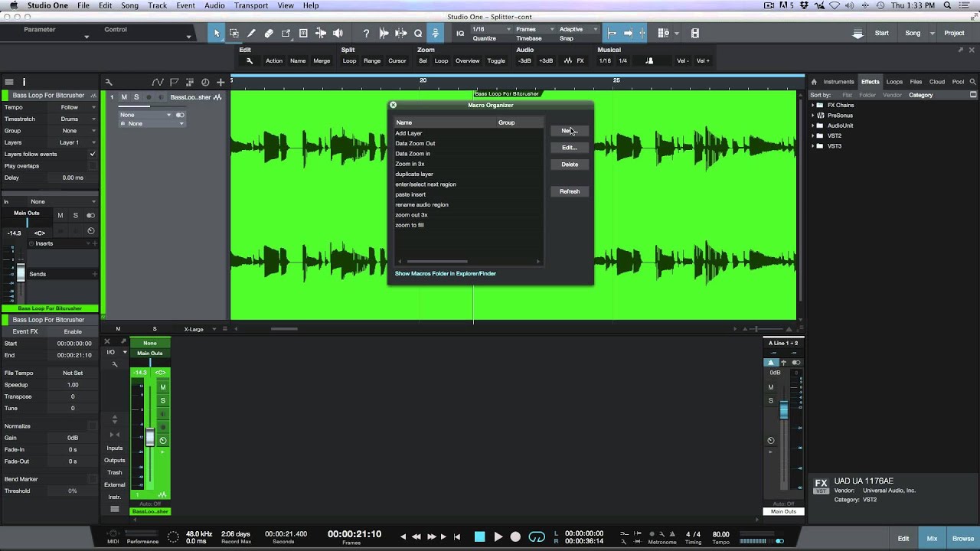
Task: Show automation curve icon above track list
Action: coord(158,82)
